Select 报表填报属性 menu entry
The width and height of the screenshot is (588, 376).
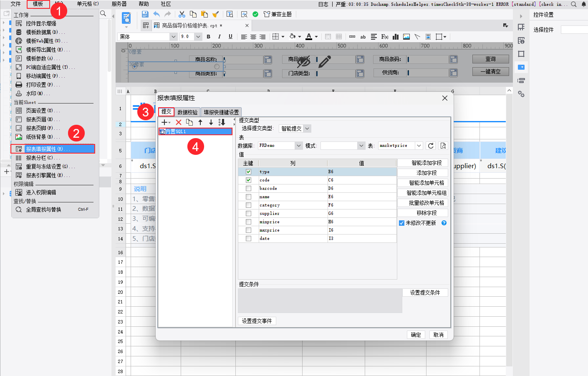(x=53, y=149)
